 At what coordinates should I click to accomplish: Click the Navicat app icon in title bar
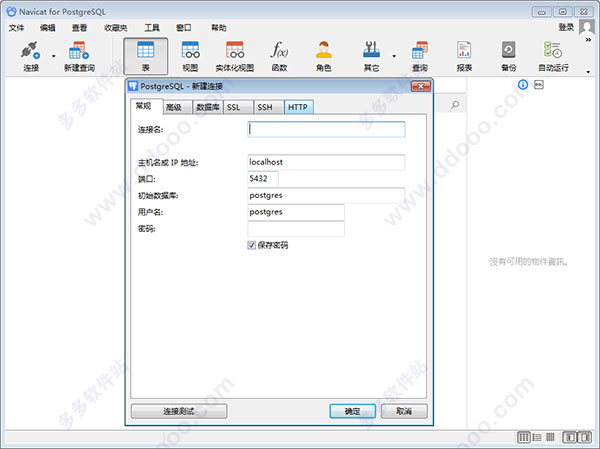[11, 12]
